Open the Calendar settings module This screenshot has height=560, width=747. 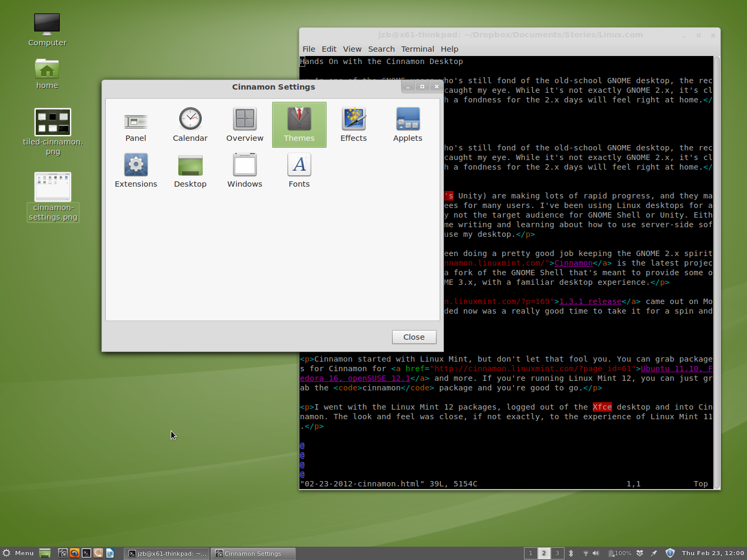[x=190, y=124]
